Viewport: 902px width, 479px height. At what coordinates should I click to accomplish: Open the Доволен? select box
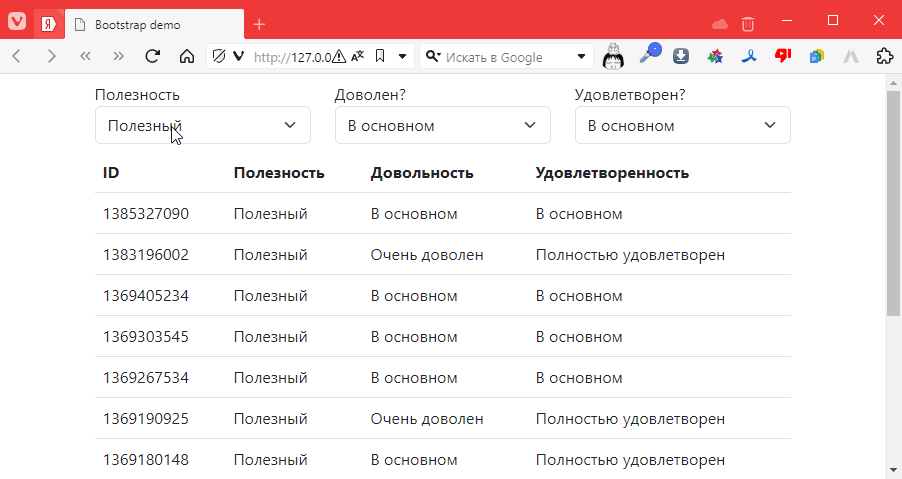pos(443,125)
